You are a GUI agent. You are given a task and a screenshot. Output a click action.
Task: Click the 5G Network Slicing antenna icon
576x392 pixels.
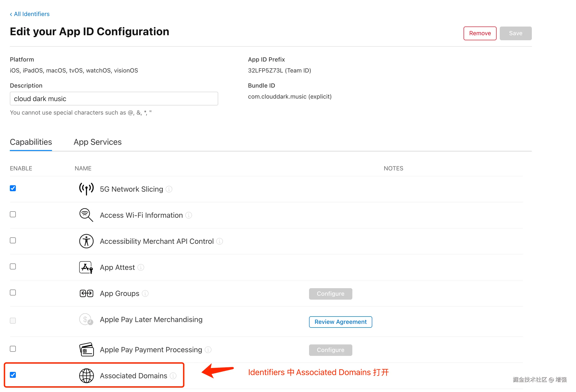86,189
